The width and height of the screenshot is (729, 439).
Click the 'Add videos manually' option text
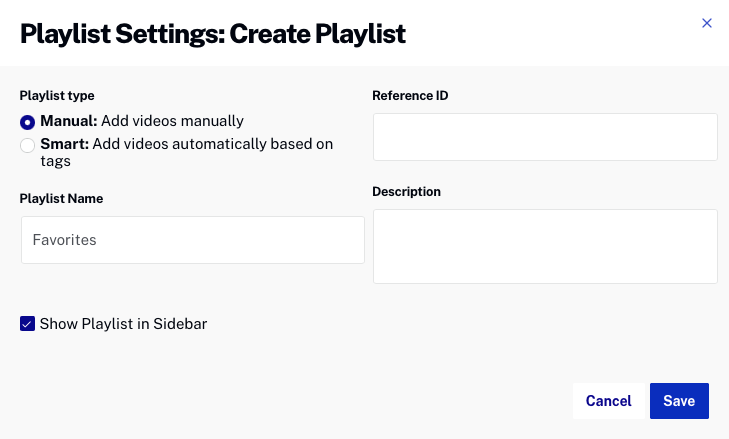coord(171,121)
